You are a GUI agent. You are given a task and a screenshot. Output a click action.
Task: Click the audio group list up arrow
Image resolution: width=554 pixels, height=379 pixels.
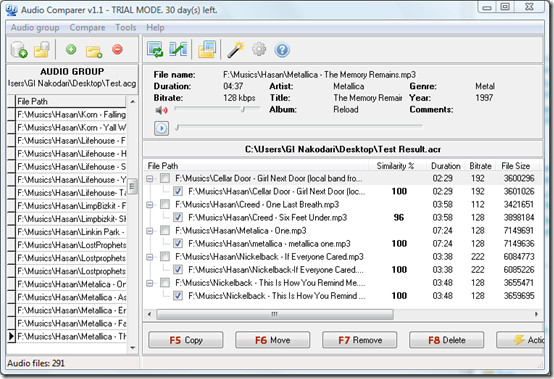(x=132, y=102)
